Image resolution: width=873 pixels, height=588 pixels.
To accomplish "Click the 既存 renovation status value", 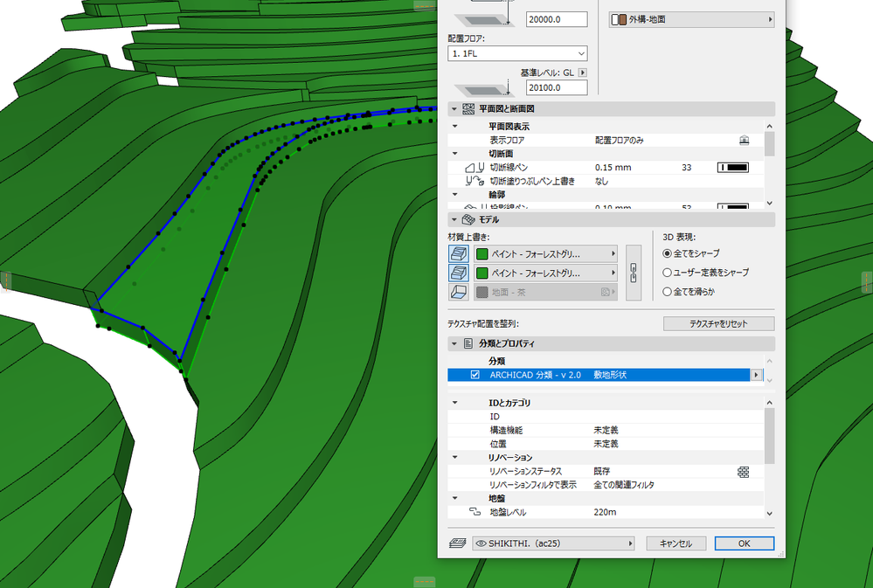I will (x=602, y=471).
